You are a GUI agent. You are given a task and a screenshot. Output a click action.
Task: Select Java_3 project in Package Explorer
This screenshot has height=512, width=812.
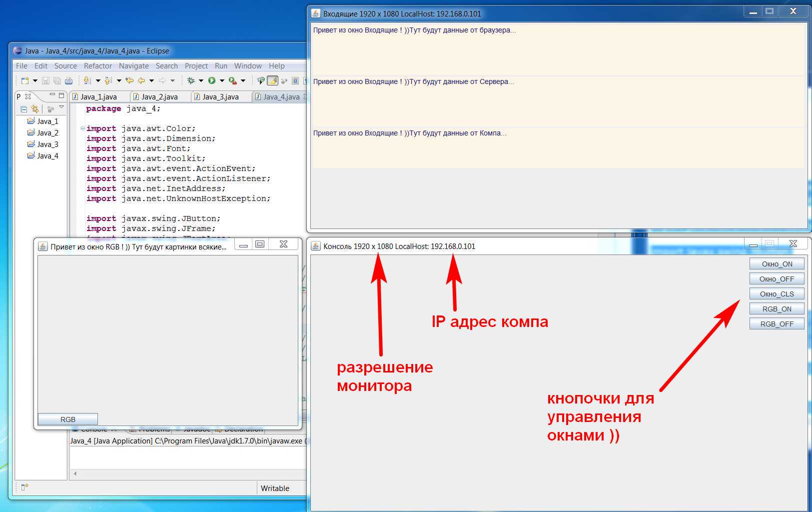pos(47,144)
